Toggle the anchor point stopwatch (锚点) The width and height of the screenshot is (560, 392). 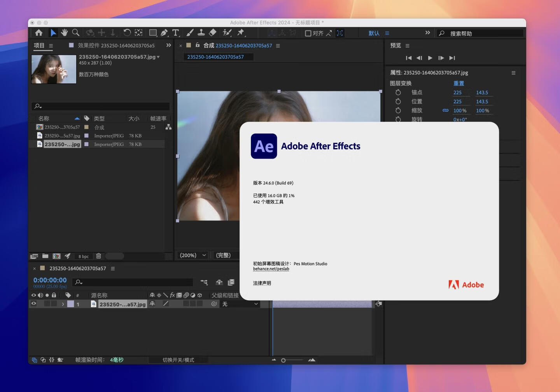398,93
